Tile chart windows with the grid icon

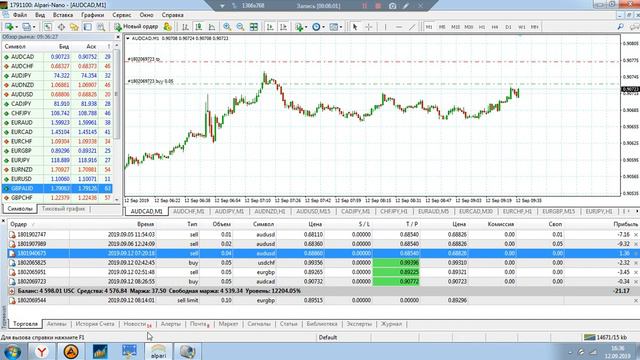(254, 27)
